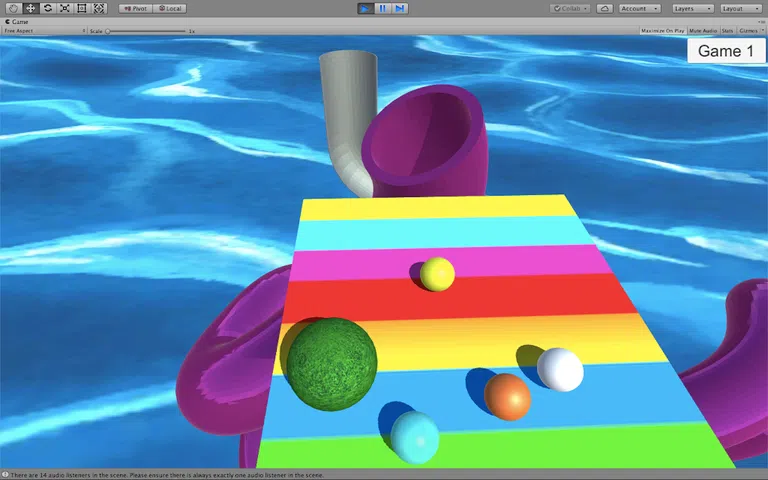Select the Hand tool
768x480 pixels.
(x=13, y=8)
